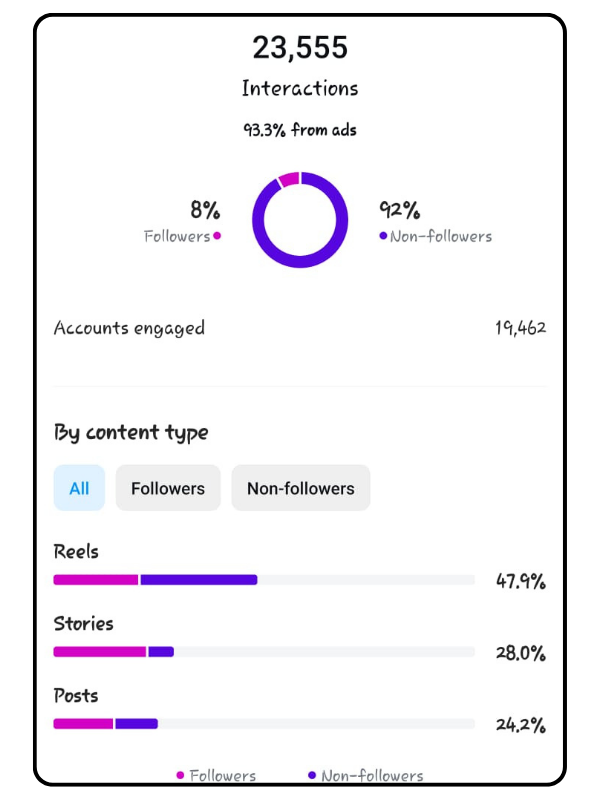
Task: Click the purple Non-followers dot beside 92%
Action: click(x=383, y=236)
